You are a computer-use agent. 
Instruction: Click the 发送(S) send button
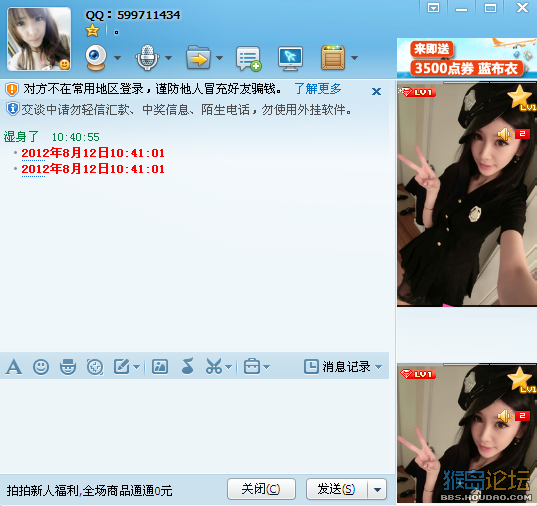(337, 489)
